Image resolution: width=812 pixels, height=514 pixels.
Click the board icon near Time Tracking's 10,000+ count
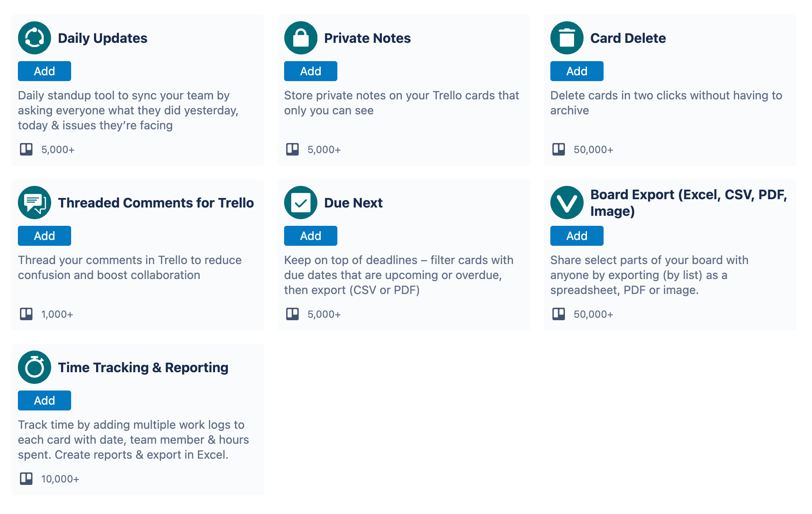click(26, 479)
